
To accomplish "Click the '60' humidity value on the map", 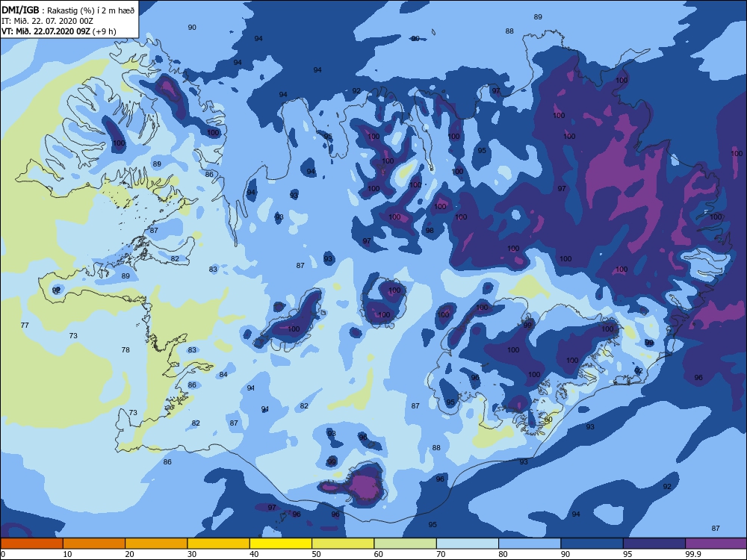I will click(548, 420).
